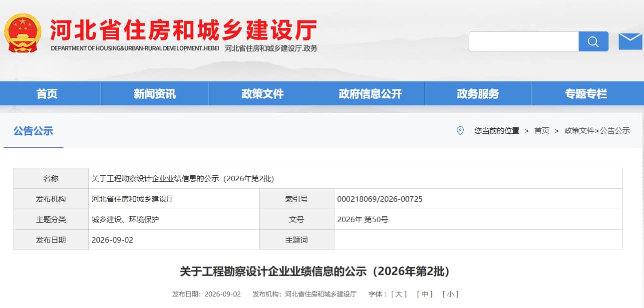
Task: Open the 专题专栏 navigation menu
Action: pos(586,93)
